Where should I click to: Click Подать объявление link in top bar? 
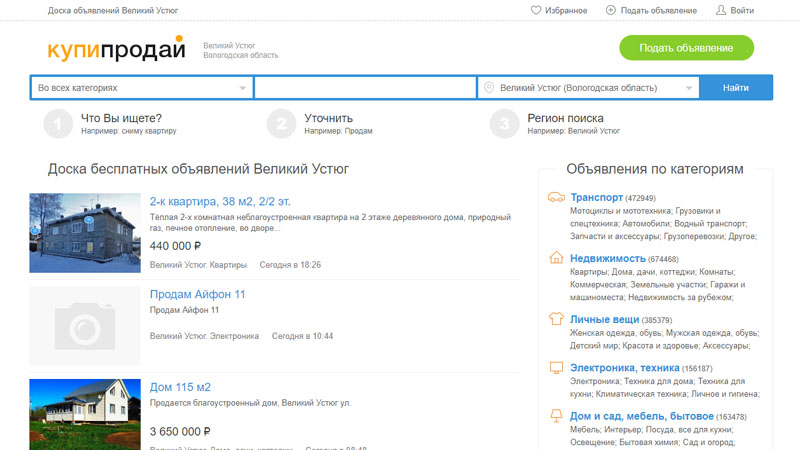click(x=659, y=10)
